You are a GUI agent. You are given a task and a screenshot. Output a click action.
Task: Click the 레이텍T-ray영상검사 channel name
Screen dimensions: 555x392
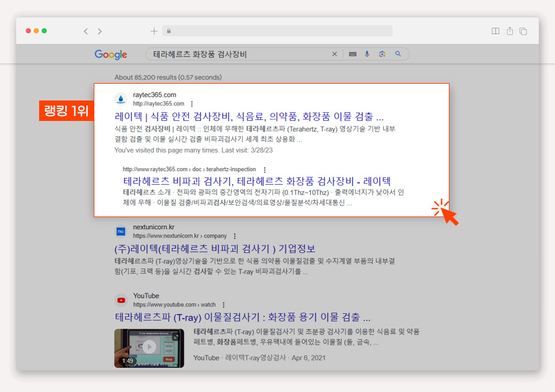(255, 358)
